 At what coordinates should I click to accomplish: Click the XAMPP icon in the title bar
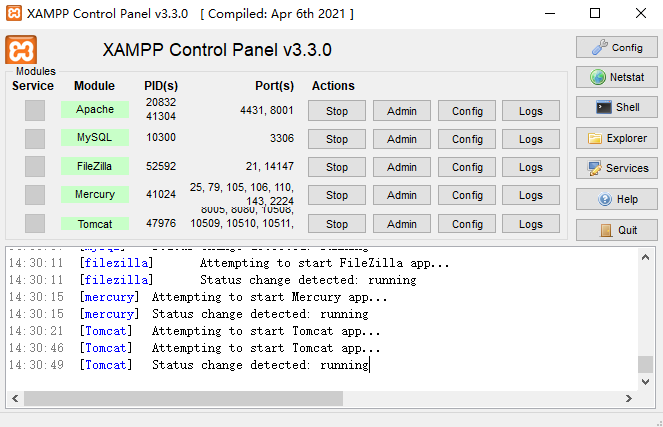(14, 14)
